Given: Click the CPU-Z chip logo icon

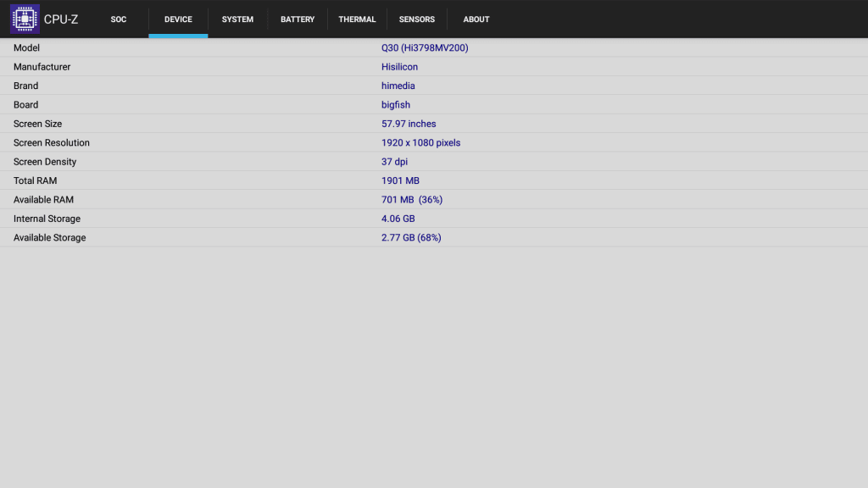Looking at the screenshot, I should pos(25,19).
